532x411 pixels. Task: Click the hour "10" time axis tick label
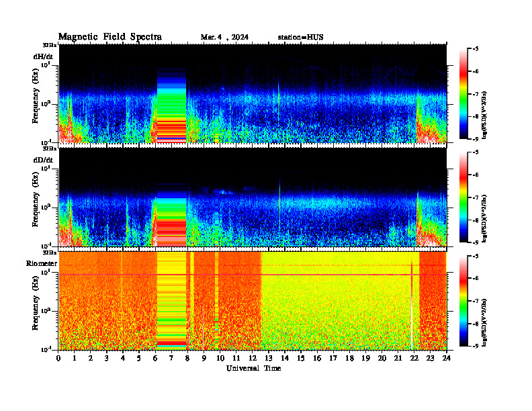click(220, 358)
